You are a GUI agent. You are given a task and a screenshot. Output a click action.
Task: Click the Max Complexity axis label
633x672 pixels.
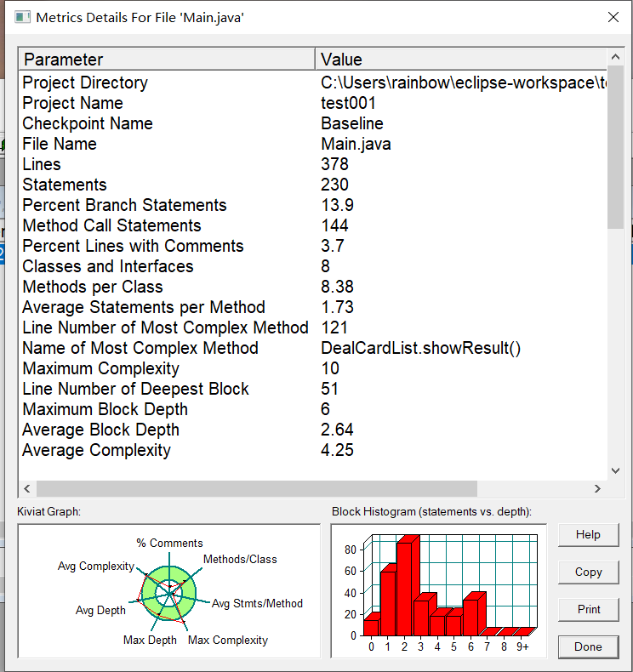[228, 641]
